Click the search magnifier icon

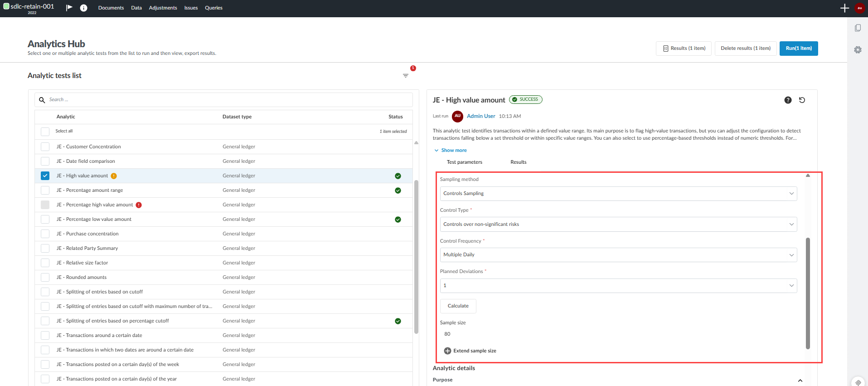(x=42, y=100)
